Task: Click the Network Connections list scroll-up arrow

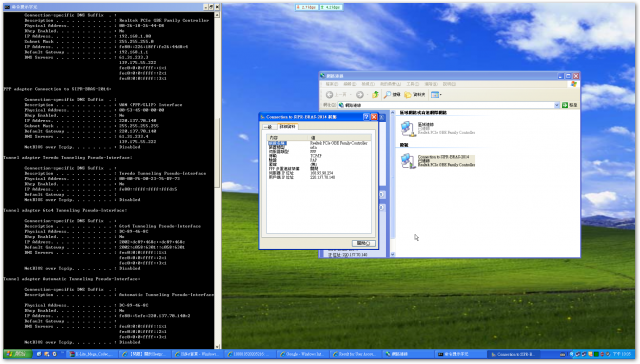Action: [393, 112]
